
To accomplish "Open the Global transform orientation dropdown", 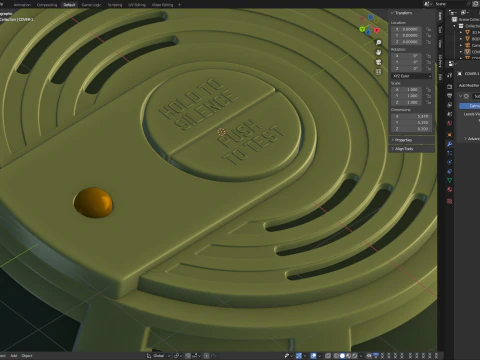I will [x=158, y=356].
